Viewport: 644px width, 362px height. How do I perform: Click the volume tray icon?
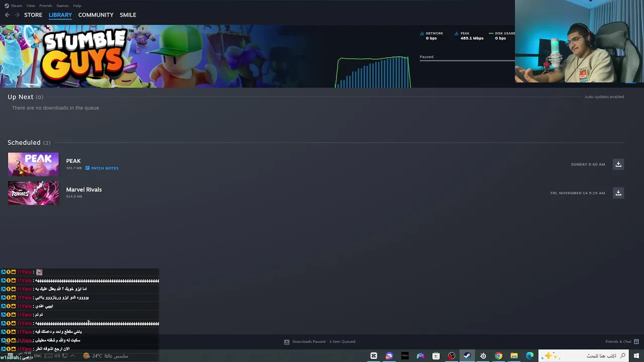57,356
